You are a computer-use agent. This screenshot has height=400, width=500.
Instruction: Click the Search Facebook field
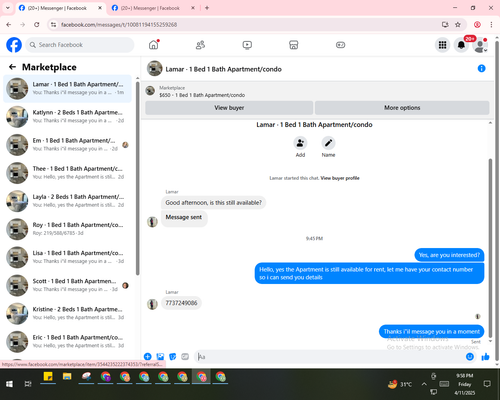tap(80, 45)
